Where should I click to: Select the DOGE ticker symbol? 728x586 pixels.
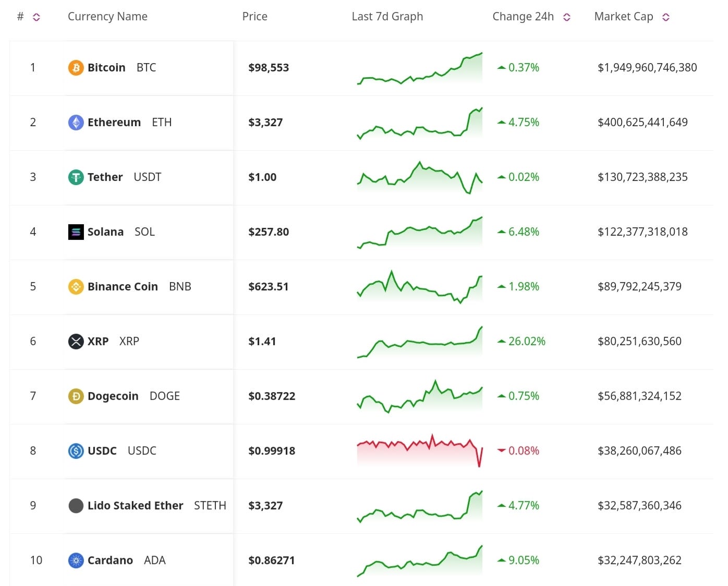tap(165, 396)
